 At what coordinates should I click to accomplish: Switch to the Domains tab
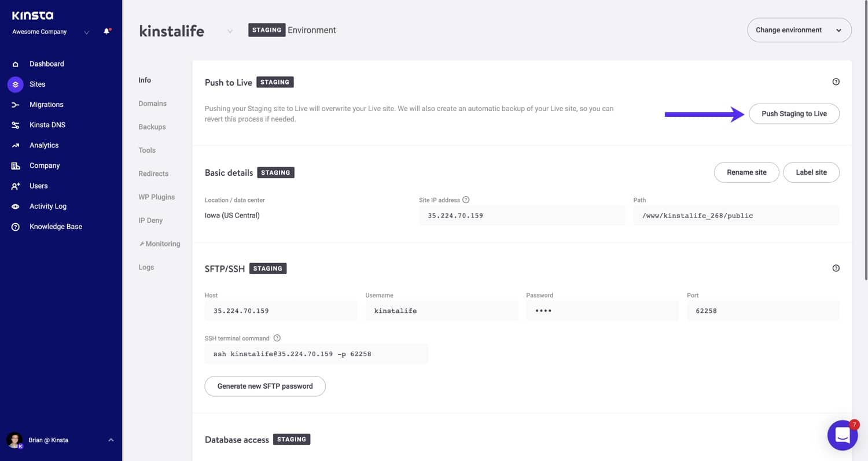click(x=152, y=104)
